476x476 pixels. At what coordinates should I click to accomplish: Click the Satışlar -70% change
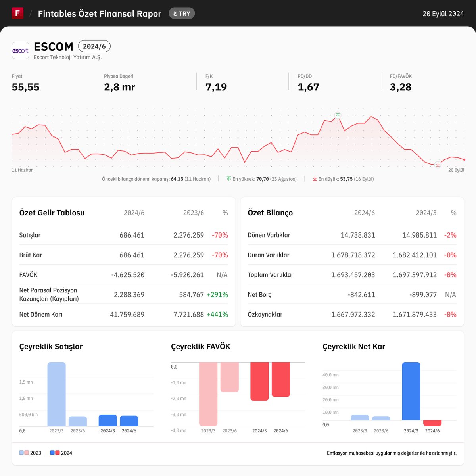pos(220,235)
